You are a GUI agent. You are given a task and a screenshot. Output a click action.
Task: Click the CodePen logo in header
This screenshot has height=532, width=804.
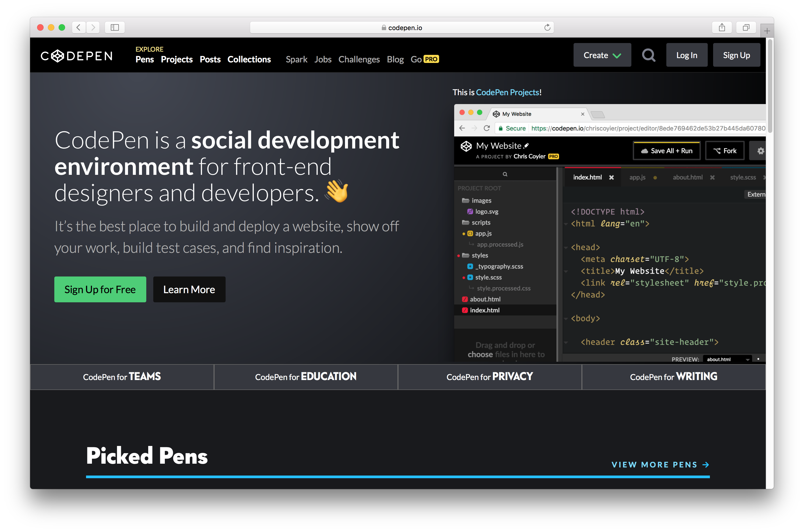(x=76, y=56)
